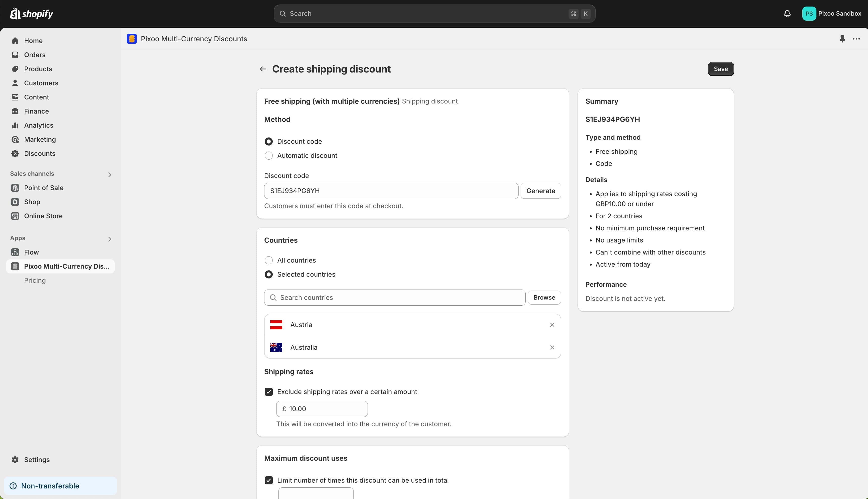This screenshot has width=868, height=499.
Task: Click the Austria flag
Action: click(x=276, y=325)
